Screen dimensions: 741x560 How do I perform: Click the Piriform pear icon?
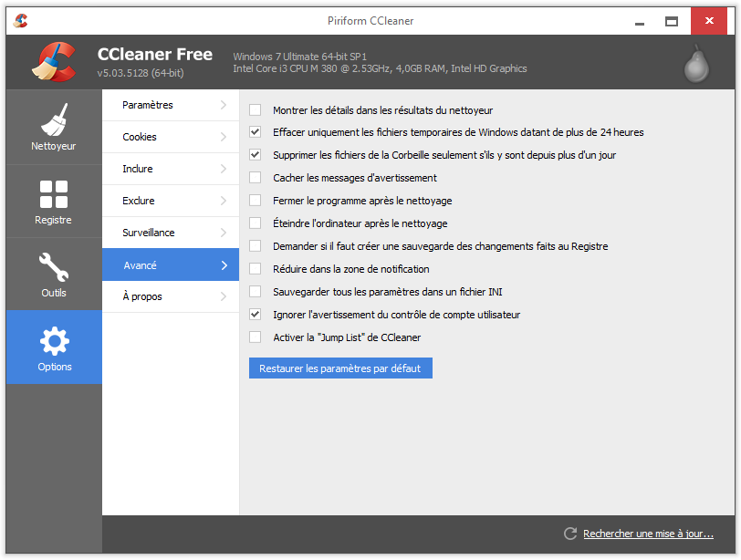coord(697,62)
